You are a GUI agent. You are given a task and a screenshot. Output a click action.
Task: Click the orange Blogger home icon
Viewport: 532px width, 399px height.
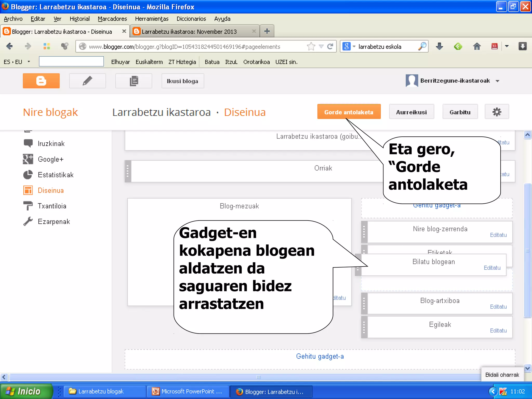pos(41,81)
